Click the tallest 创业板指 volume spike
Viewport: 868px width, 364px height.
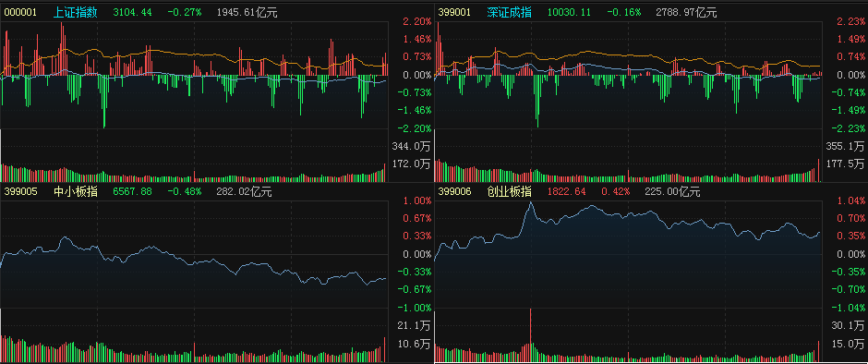pyautogui.click(x=530, y=334)
